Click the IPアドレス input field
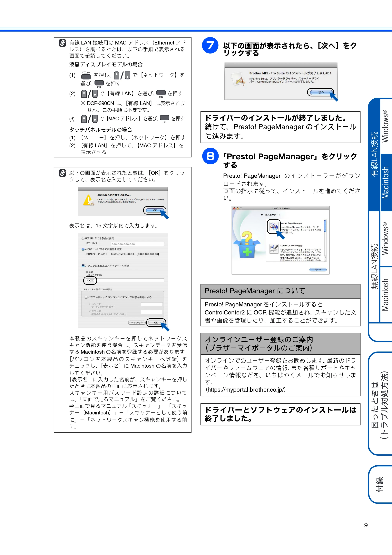This screenshot has height=555, width=392. tap(137, 244)
